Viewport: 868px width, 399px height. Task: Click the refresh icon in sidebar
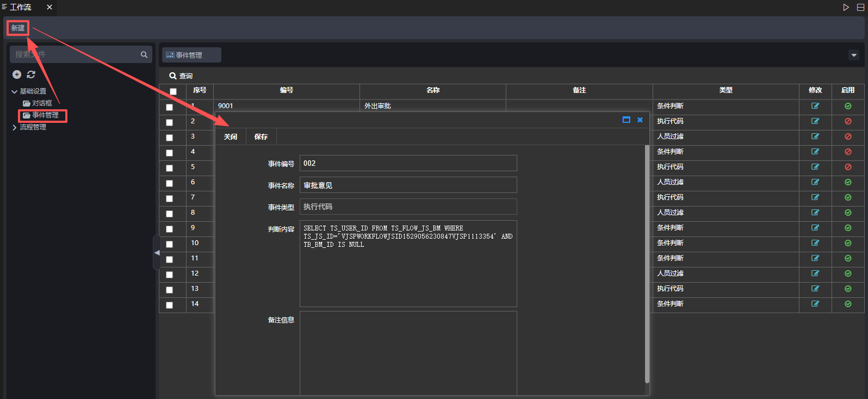[x=31, y=74]
